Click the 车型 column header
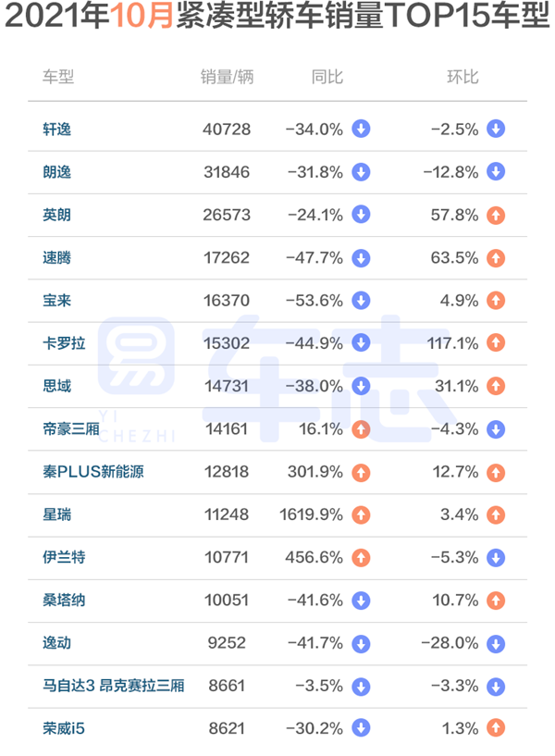This screenshot has height=756, width=555. [57, 77]
